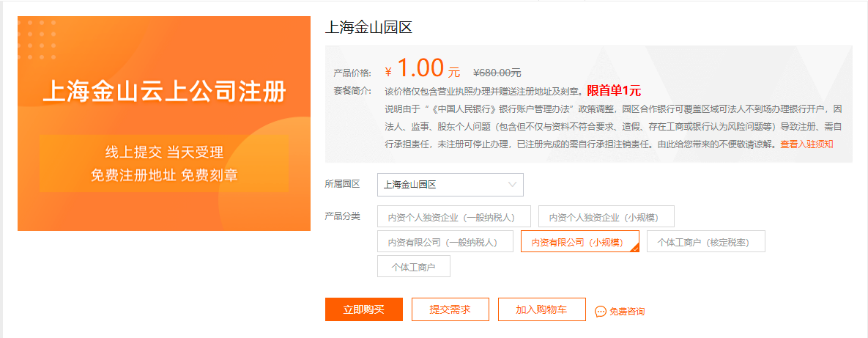Click the 套餐简介 label
The image size is (868, 338).
point(352,91)
